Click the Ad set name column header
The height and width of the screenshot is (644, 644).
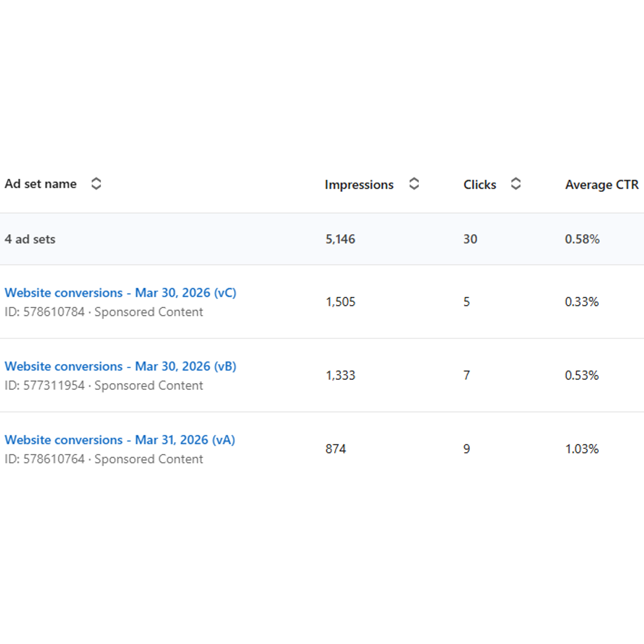(41, 184)
